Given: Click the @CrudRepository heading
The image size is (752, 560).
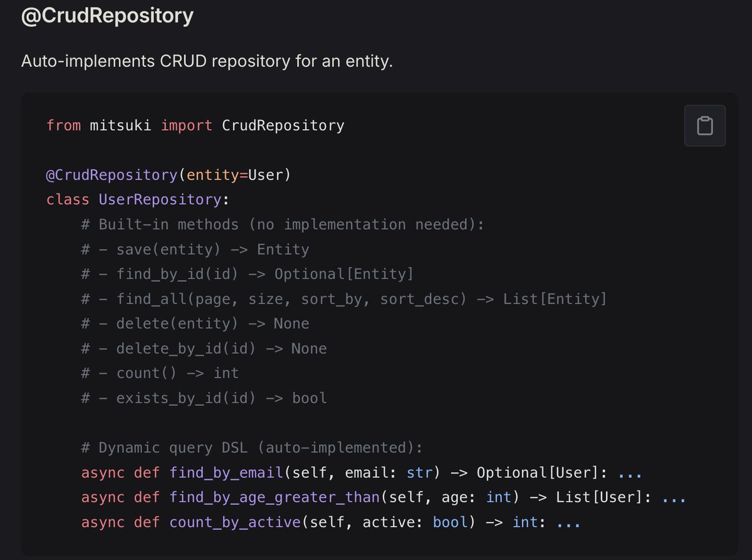Looking at the screenshot, I should [x=107, y=16].
